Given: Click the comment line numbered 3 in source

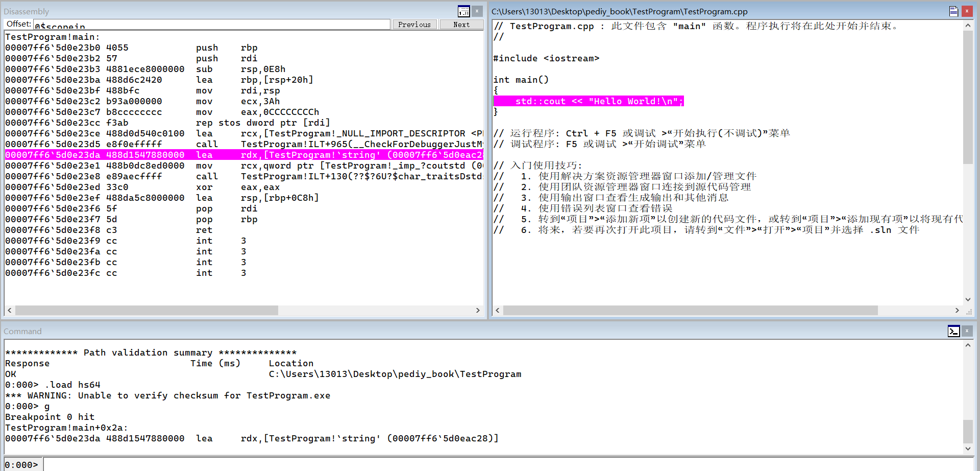Looking at the screenshot, I should pyautogui.click(x=611, y=198).
